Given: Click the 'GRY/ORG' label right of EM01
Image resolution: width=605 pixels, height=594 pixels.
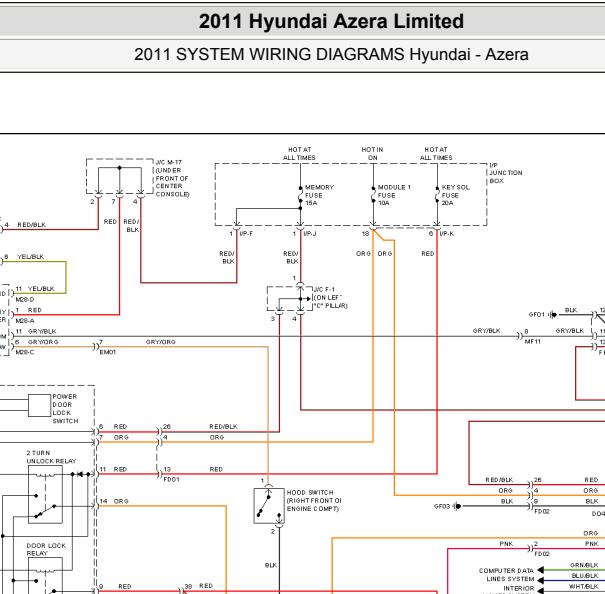Looking at the screenshot, I should pos(161,342).
